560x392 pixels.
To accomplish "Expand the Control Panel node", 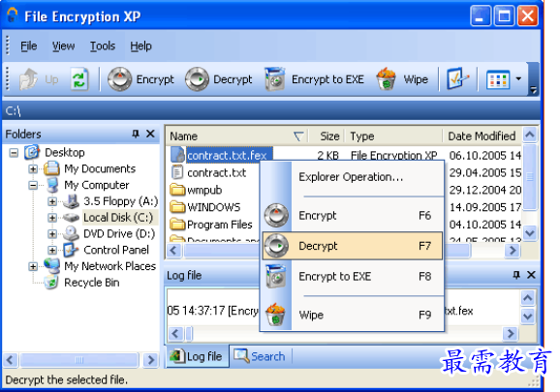I will click(x=52, y=251).
